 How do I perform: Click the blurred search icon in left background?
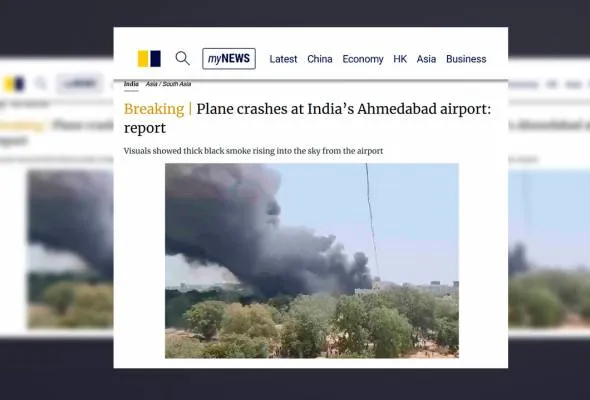(x=40, y=84)
